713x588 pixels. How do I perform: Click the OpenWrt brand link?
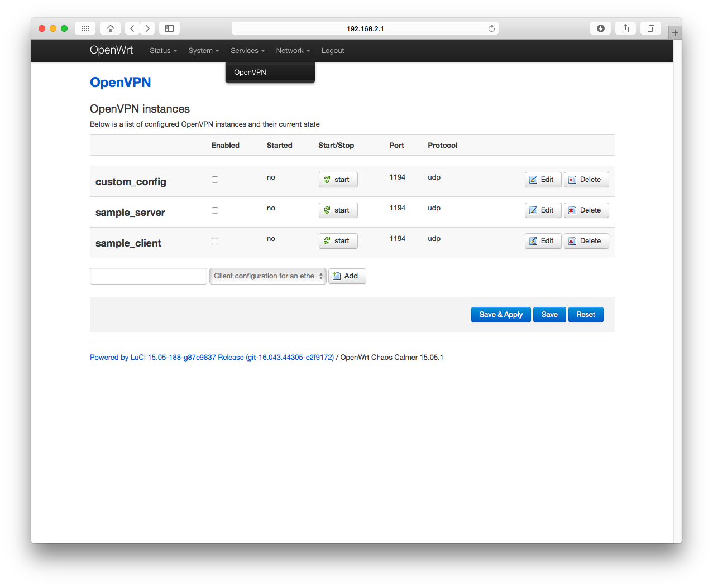(112, 50)
